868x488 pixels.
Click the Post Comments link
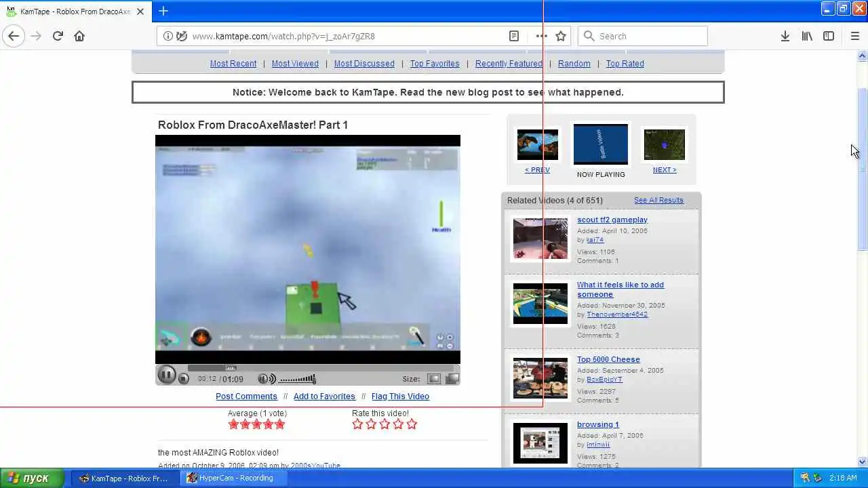pos(246,396)
